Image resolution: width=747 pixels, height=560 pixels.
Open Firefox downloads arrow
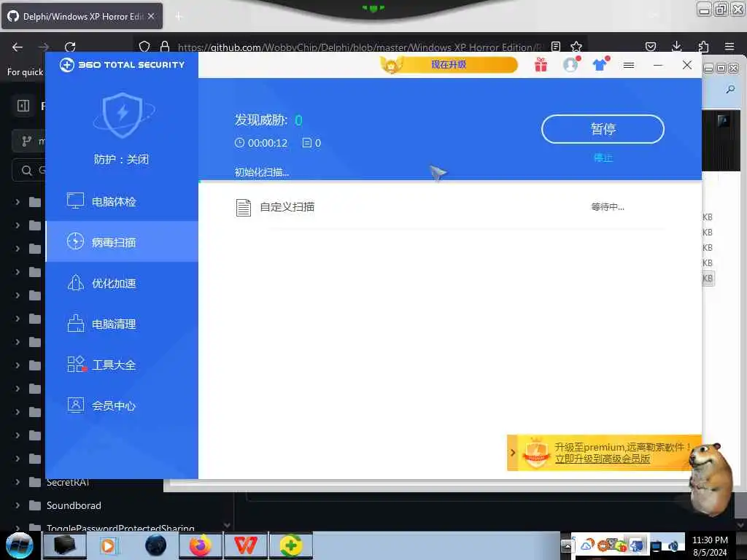tap(676, 46)
